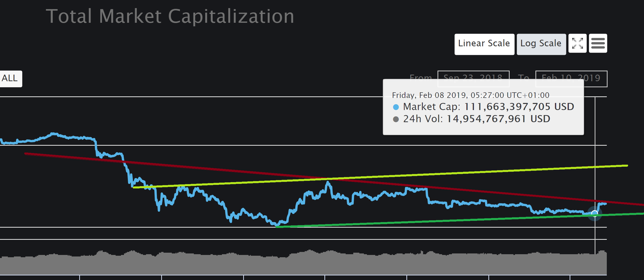Viewport: 644px width, 280px height.
Task: Select the ALL zoom range button
Action: (10, 78)
